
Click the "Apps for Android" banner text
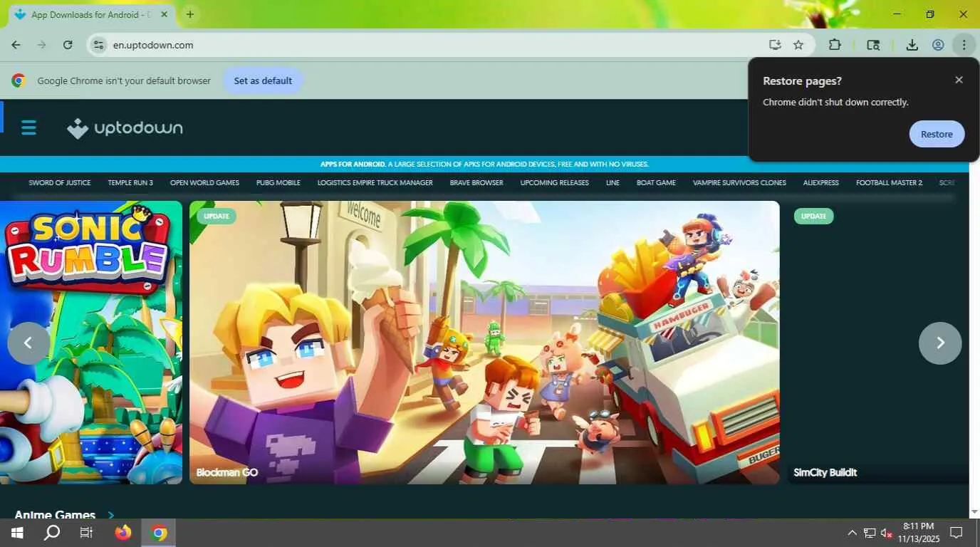point(484,164)
